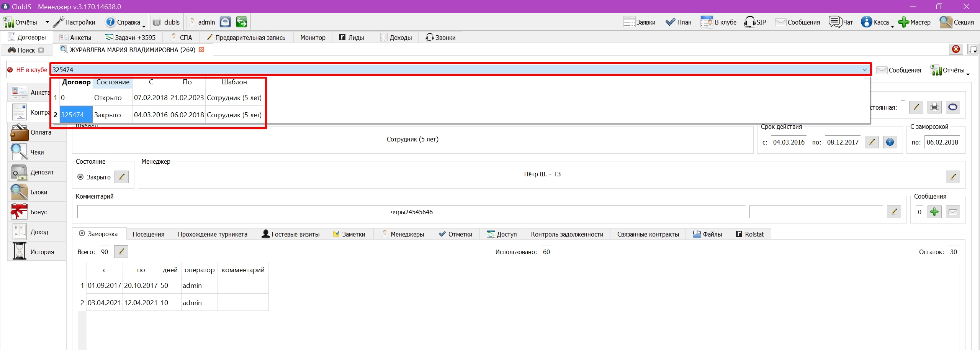The height and width of the screenshot is (350, 980).
Task: Switch to the Посещения tab
Action: pos(148,234)
